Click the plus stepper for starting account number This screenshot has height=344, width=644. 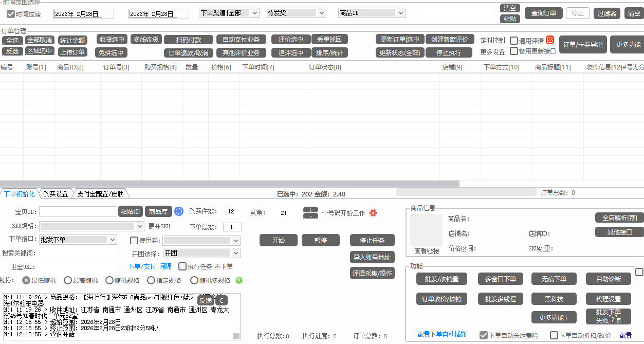point(310,210)
